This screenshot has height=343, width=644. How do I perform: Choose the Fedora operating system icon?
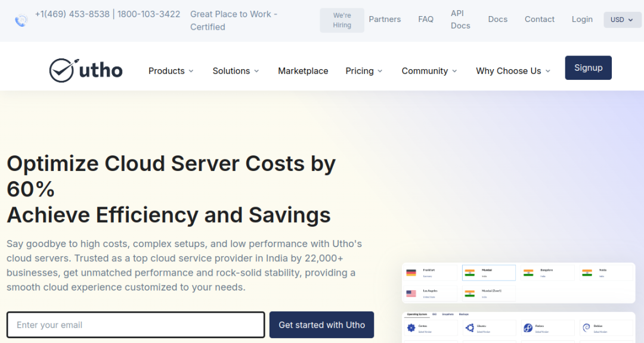click(528, 328)
